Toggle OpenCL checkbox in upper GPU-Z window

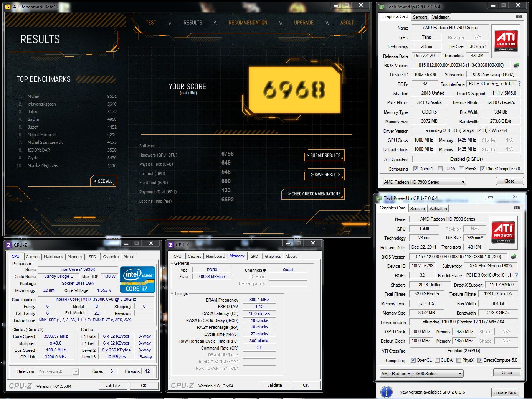click(x=416, y=169)
